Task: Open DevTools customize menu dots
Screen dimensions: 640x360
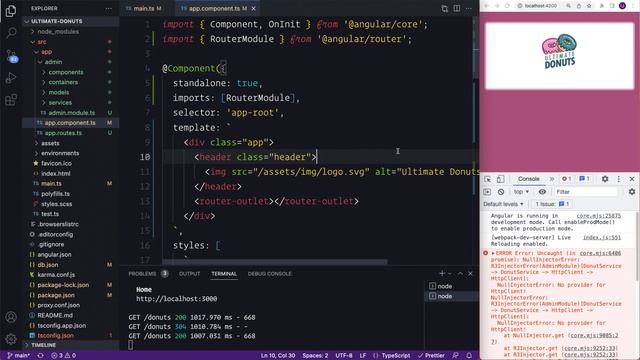Action: (619, 179)
